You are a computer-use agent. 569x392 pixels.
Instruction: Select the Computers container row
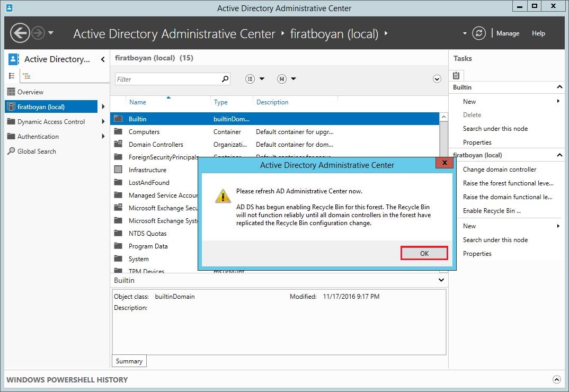tap(275, 132)
